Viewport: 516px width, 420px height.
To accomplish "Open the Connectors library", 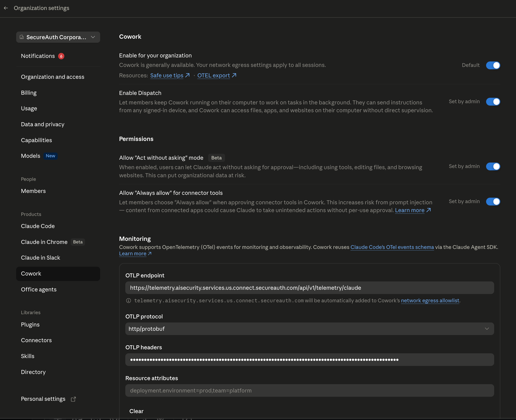I will tap(58, 341).
